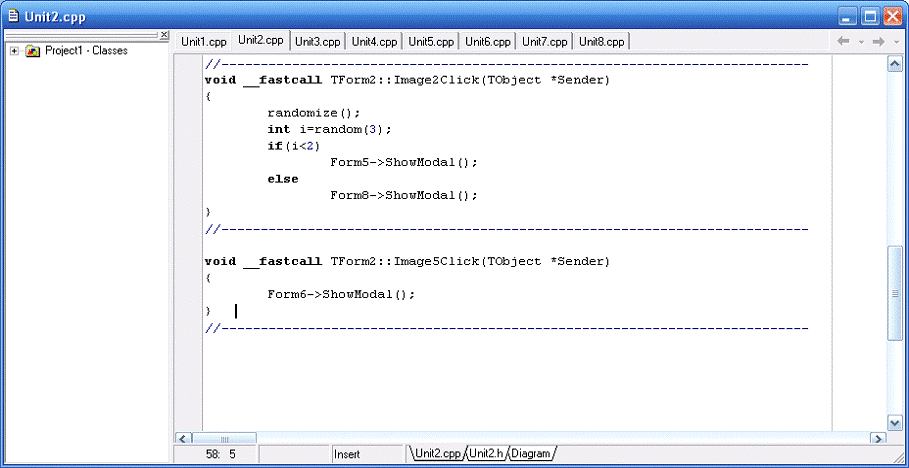Click the Project1 folder icon
This screenshot has height=468, width=909.
tap(33, 51)
